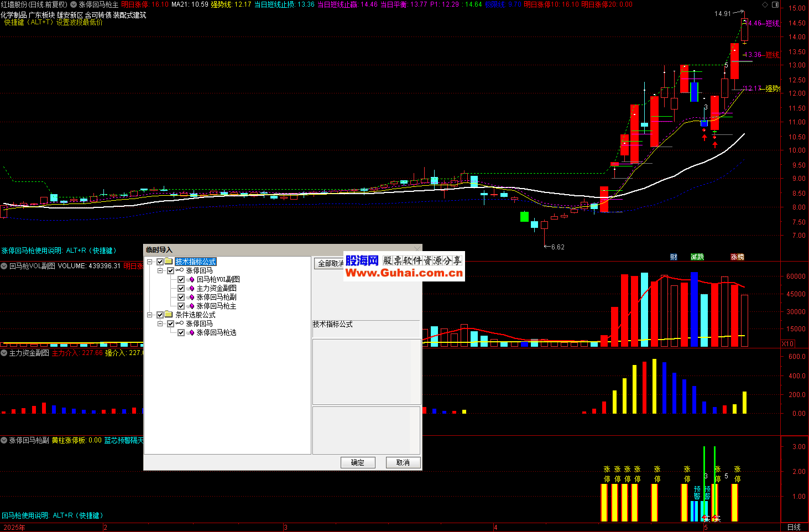Select the 主力资金副图 tree row label
809x532 pixels.
[217, 288]
